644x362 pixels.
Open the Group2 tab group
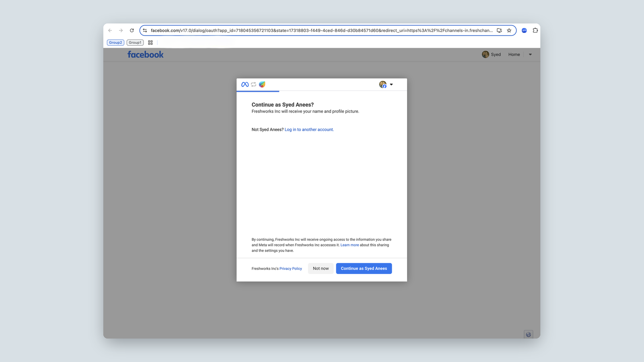coord(115,42)
